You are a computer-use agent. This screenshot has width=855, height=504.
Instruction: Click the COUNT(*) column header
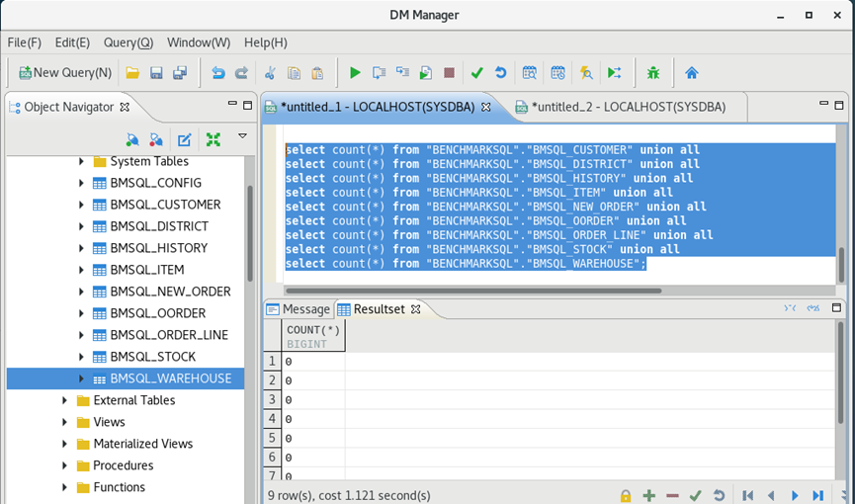pos(313,337)
